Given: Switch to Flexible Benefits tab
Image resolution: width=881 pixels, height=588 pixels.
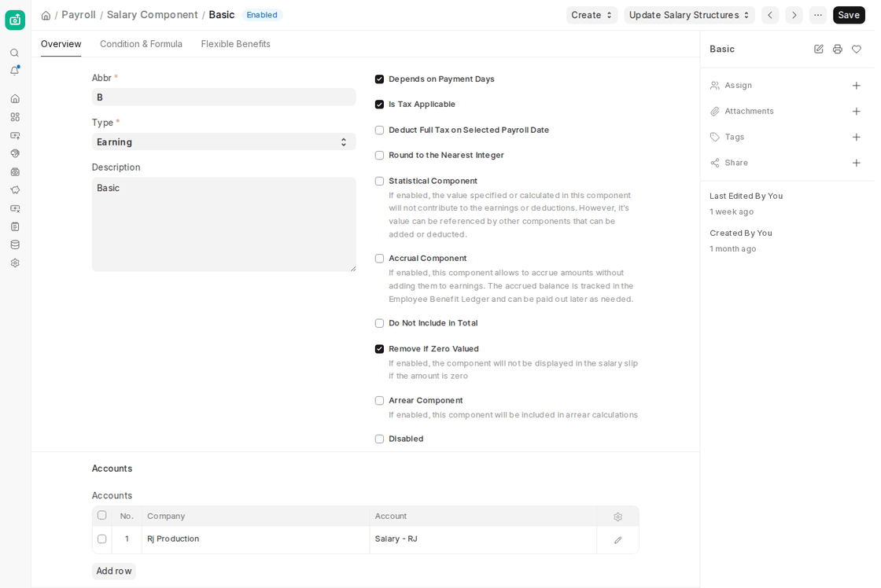Looking at the screenshot, I should [x=235, y=44].
